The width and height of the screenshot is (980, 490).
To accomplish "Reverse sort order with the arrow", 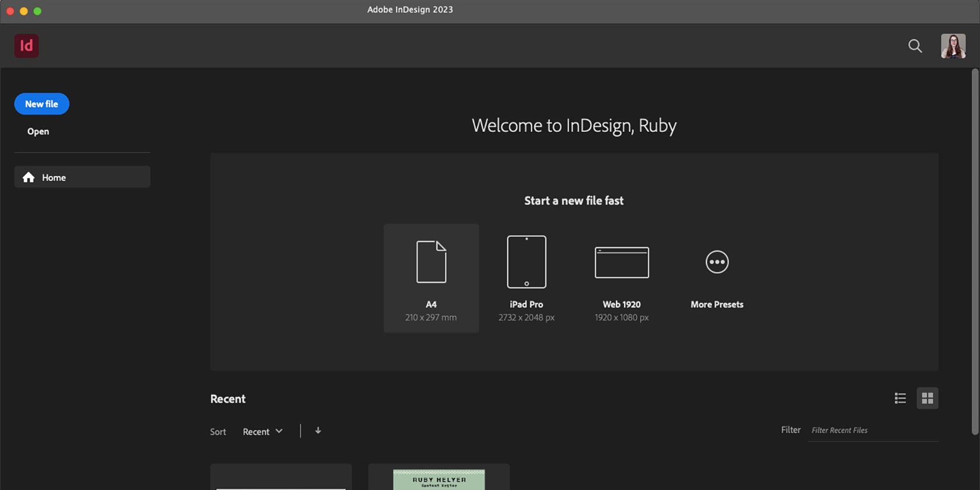I will [318, 430].
